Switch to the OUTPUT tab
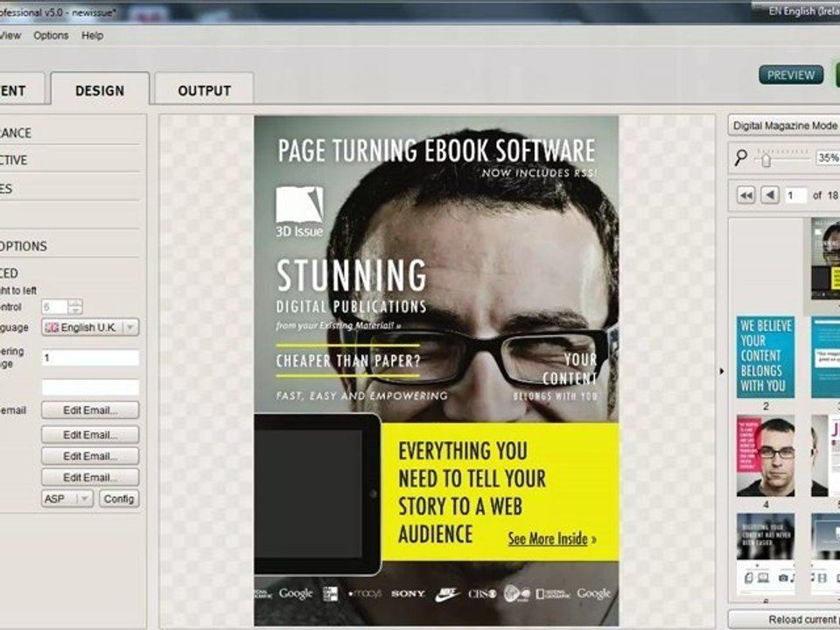 tap(204, 90)
